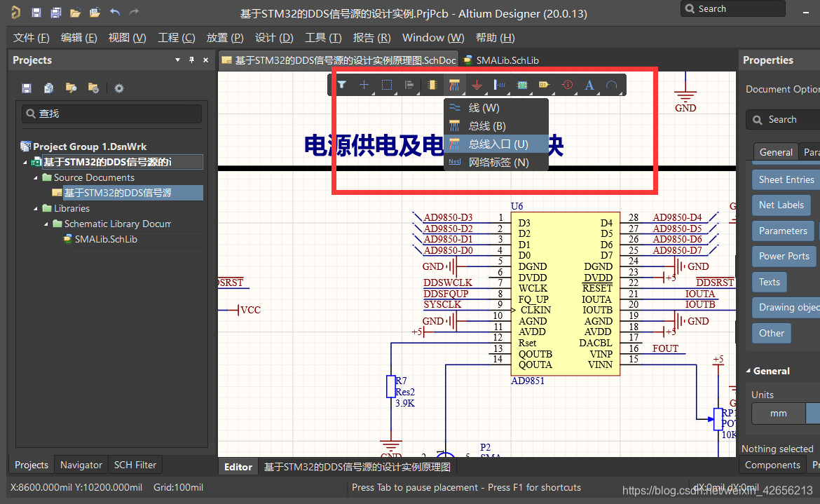Switch to SMALib.SchLib document tab
Screen dimensions: 820x504
tap(501, 60)
